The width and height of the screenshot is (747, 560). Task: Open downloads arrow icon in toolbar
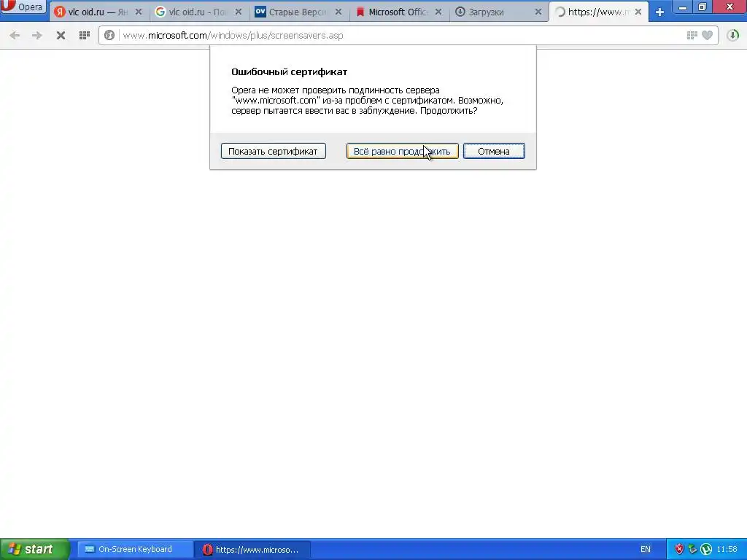click(x=733, y=35)
